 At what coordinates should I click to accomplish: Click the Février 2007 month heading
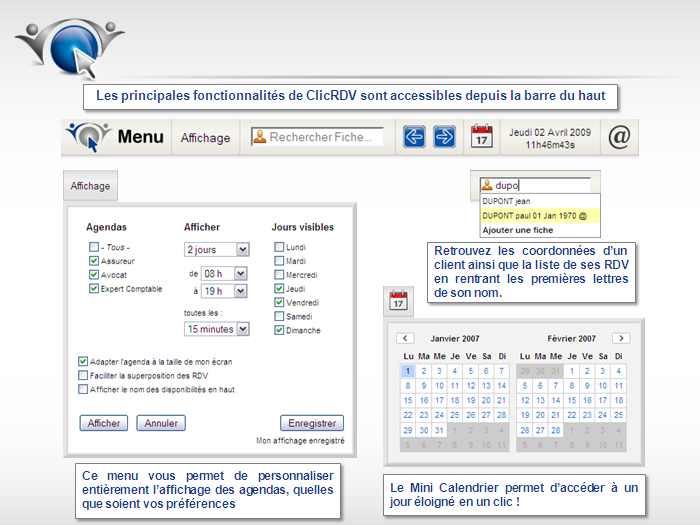click(571, 338)
